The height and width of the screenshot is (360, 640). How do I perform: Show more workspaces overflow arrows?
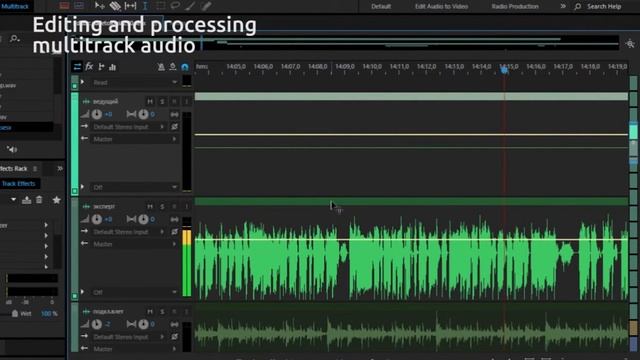563,6
